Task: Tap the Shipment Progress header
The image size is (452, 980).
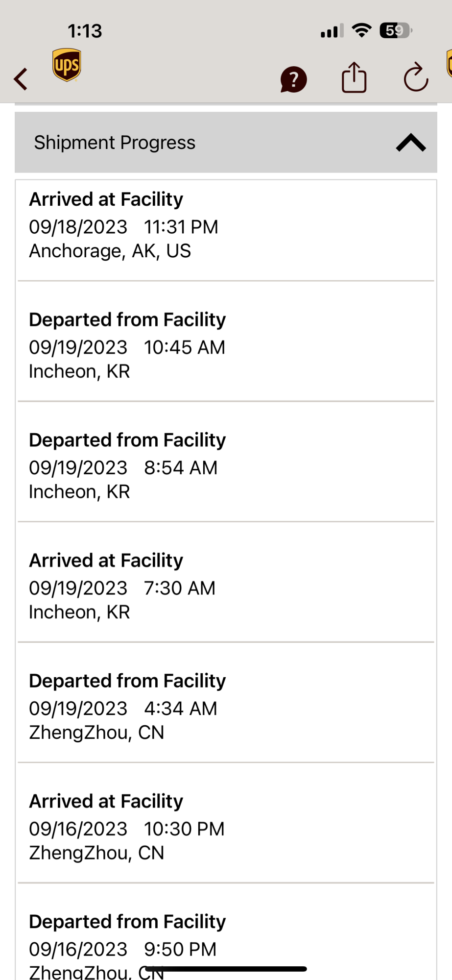Action: click(115, 143)
